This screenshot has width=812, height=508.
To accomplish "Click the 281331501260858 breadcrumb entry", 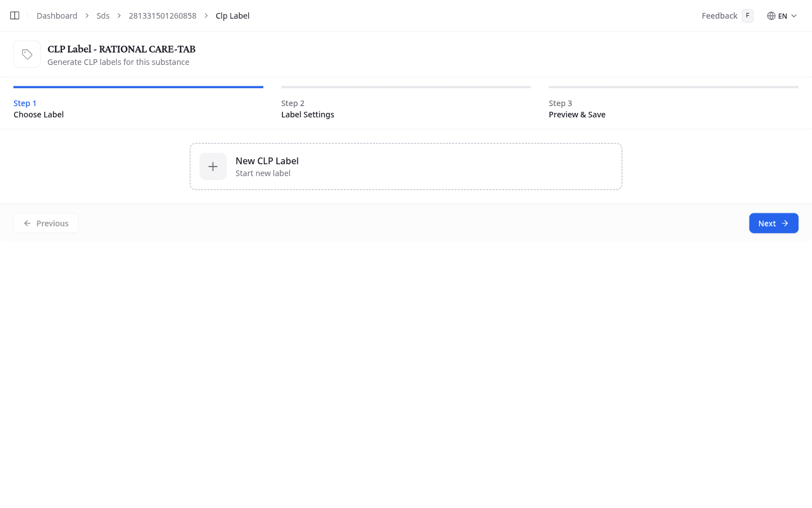I will click(x=162, y=16).
